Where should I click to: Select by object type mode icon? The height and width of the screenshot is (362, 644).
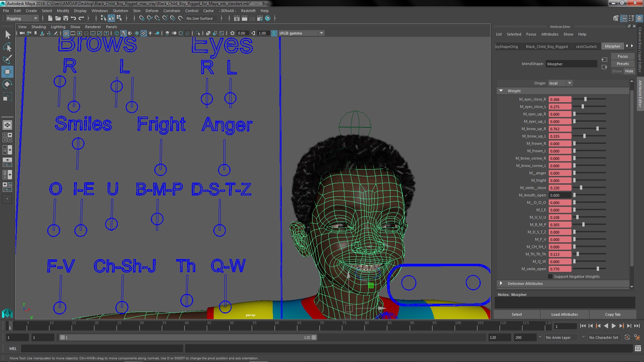pos(111,18)
